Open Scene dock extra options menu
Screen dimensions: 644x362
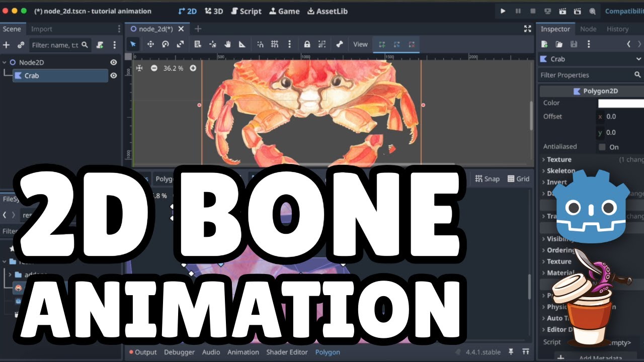click(114, 45)
